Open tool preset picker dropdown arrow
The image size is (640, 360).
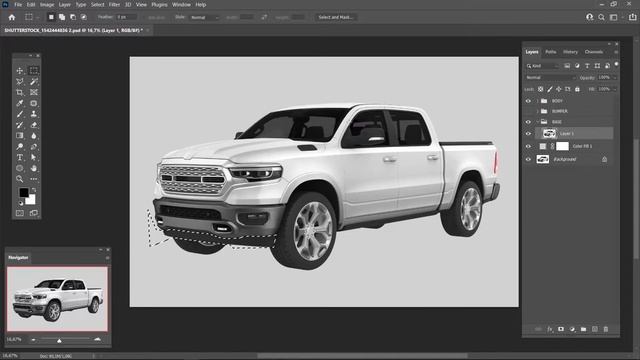point(38,18)
